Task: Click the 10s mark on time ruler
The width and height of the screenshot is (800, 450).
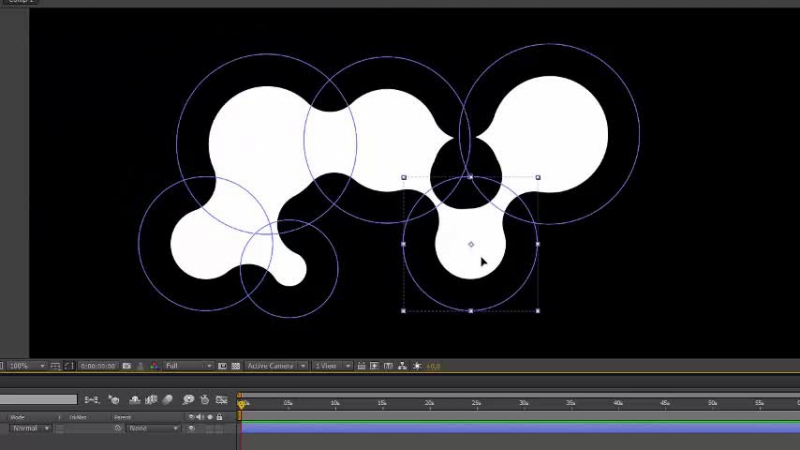Action: (335, 403)
